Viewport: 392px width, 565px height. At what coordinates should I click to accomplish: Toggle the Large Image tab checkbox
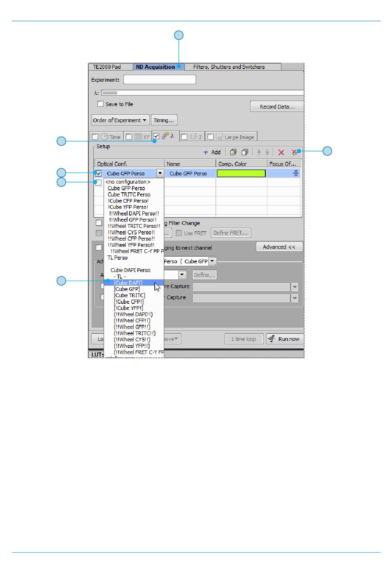click(x=210, y=137)
